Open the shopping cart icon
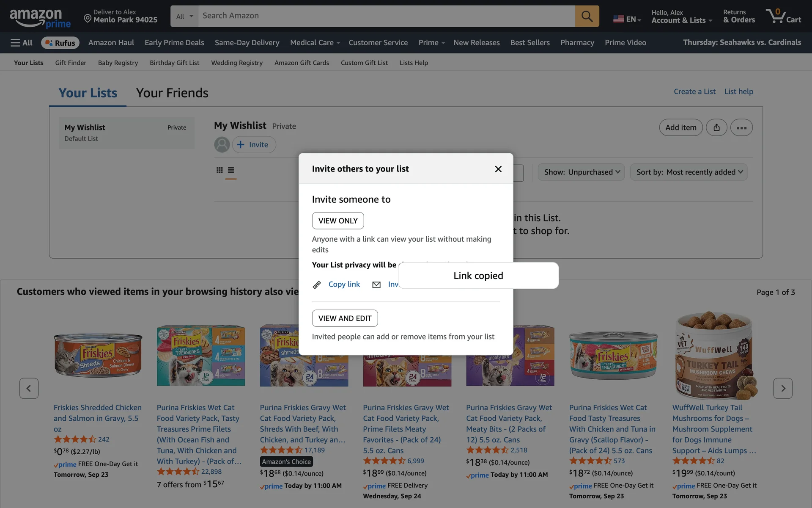Screen dimensions: 812x508 (x=783, y=16)
